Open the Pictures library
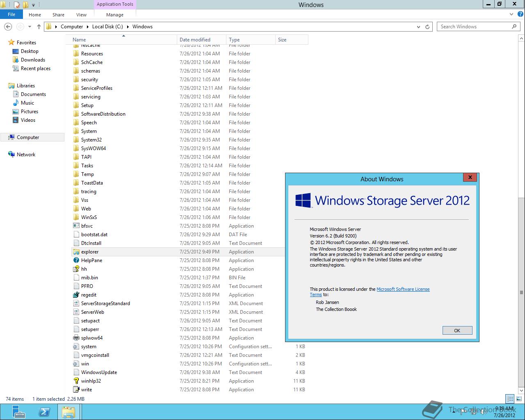525x420 pixels. click(30, 112)
